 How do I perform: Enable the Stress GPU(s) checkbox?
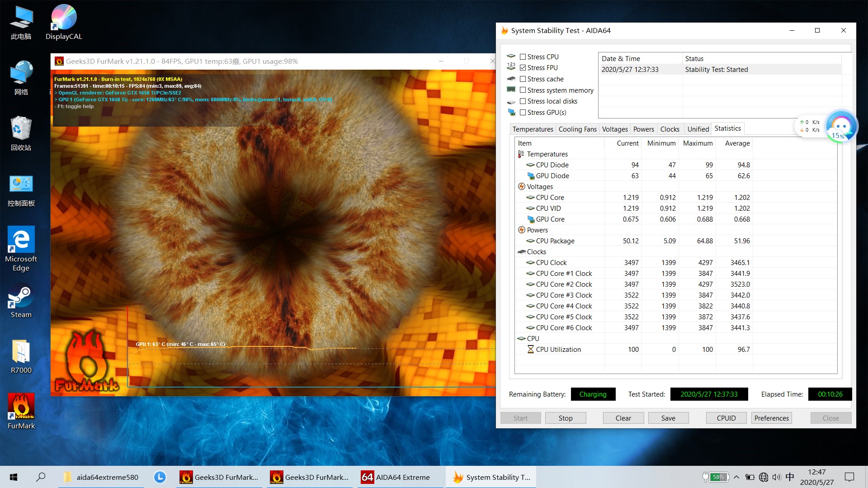[523, 113]
